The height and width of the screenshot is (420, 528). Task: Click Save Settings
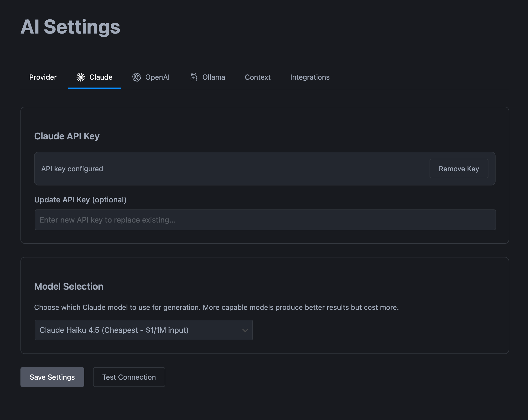(x=52, y=377)
